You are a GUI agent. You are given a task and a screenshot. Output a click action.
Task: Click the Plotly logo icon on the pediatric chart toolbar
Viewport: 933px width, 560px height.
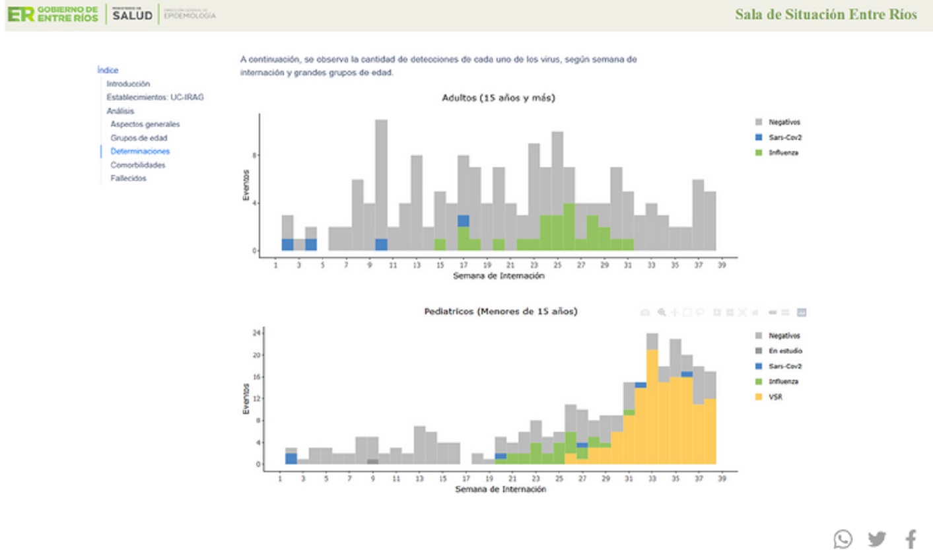pos(802,312)
